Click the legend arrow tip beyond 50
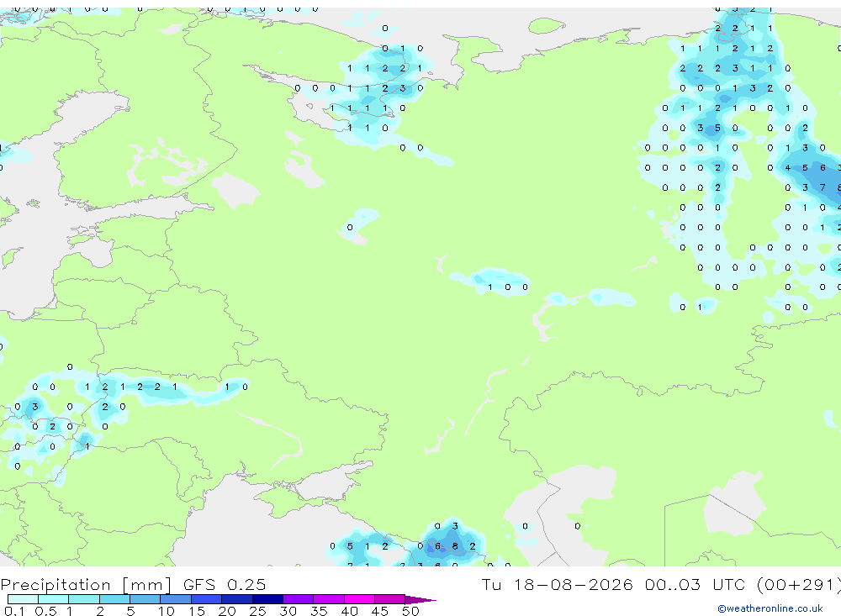Screen dimensions: 841x616 [x=420, y=600]
